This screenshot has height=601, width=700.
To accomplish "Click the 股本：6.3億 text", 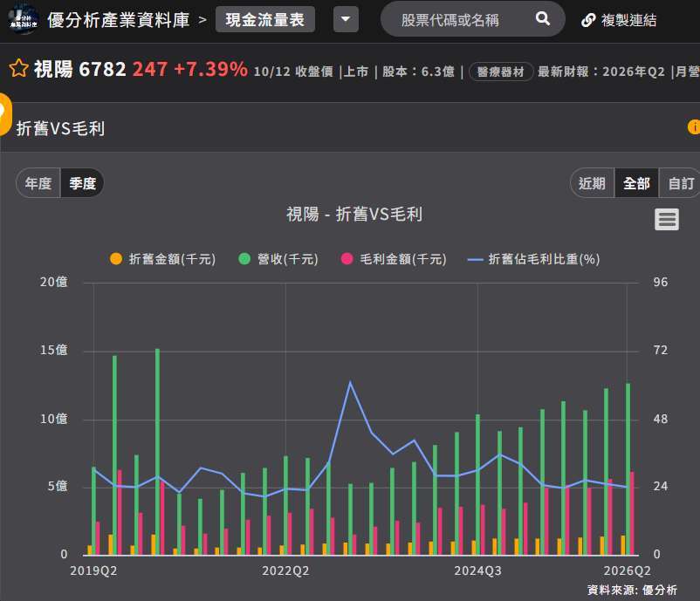I will click(418, 72).
